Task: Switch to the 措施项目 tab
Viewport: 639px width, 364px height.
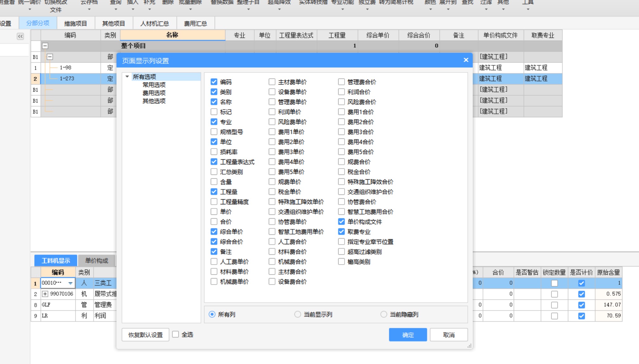Action: (75, 23)
